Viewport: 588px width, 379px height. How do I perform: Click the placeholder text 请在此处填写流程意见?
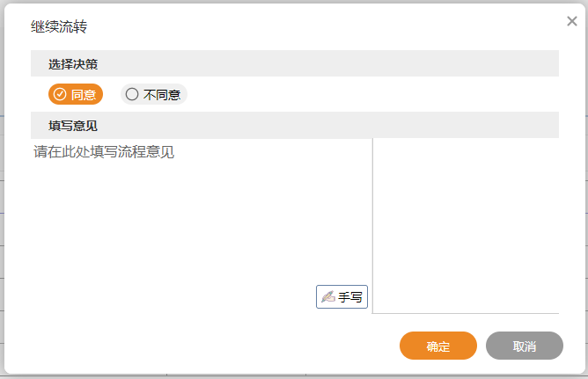point(104,151)
